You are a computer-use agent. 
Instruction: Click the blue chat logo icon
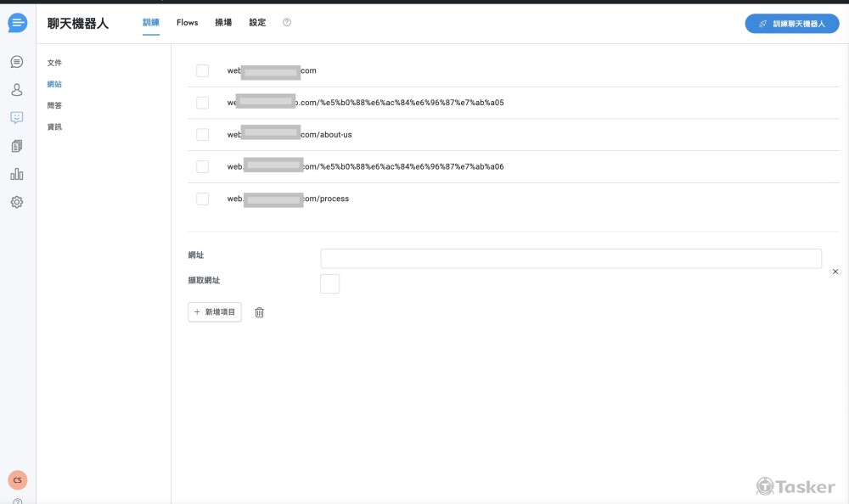pyautogui.click(x=17, y=23)
